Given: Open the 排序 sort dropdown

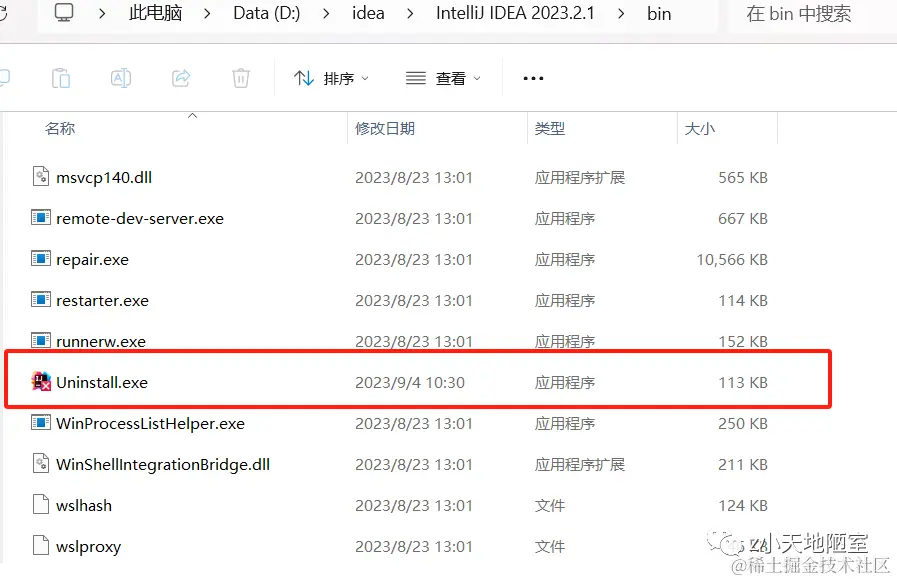Looking at the screenshot, I should point(331,78).
